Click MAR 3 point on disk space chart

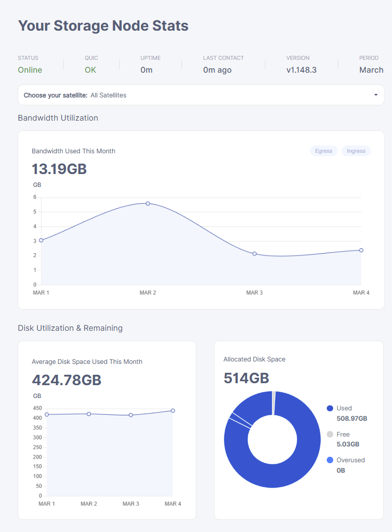(x=131, y=415)
